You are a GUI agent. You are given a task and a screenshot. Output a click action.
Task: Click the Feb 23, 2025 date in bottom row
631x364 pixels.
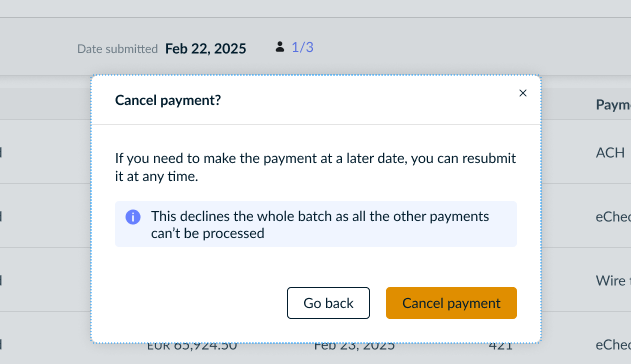tap(354, 348)
